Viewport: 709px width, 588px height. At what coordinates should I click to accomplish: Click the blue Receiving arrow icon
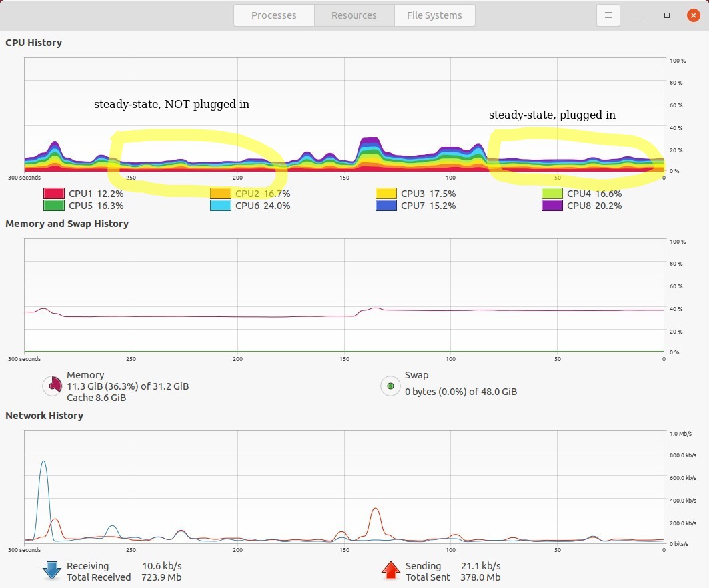click(52, 571)
